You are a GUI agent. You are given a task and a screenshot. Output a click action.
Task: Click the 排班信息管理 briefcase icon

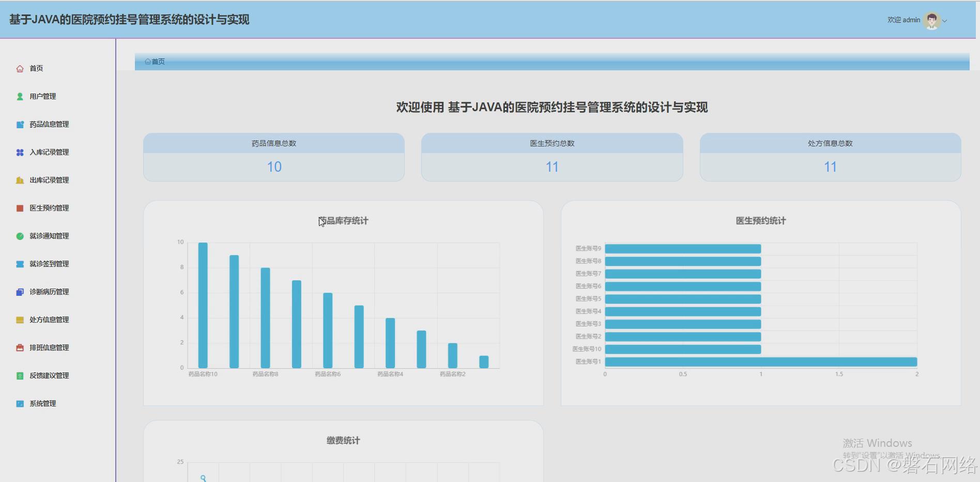[20, 348]
